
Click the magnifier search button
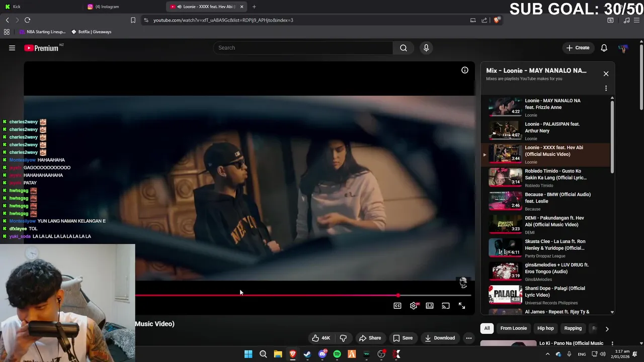[404, 48]
